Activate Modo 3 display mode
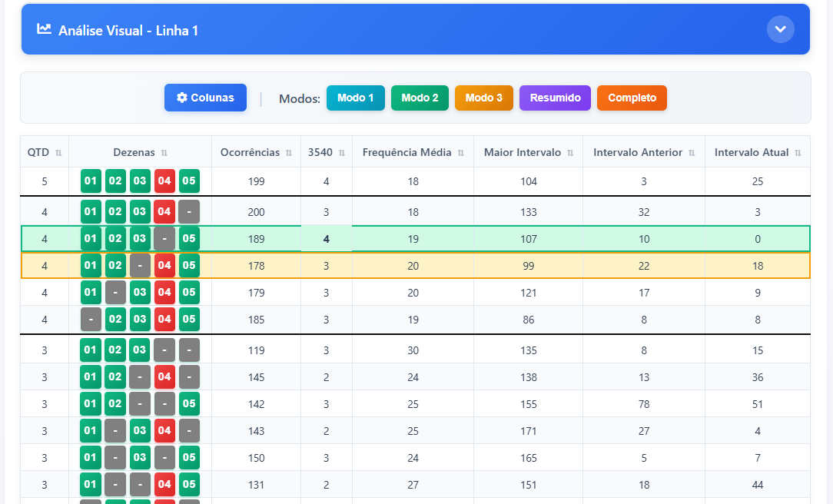Image resolution: width=833 pixels, height=504 pixels. (x=484, y=98)
